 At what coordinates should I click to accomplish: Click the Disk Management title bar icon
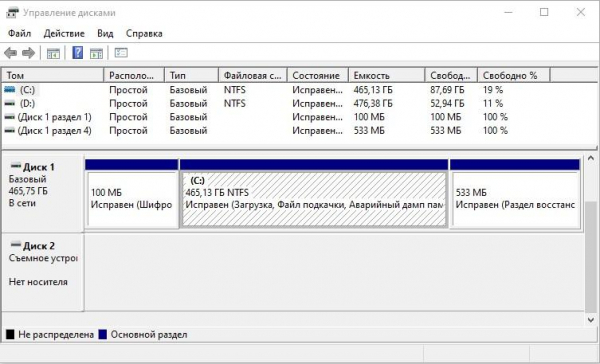point(12,13)
